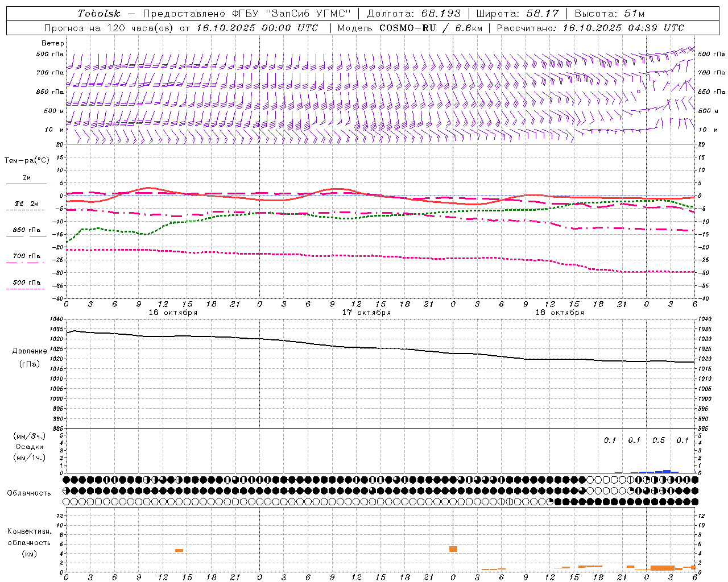Click the '(мм/3ч.)' precipitation unit label
Screen dimensions: 728x582
(30, 436)
